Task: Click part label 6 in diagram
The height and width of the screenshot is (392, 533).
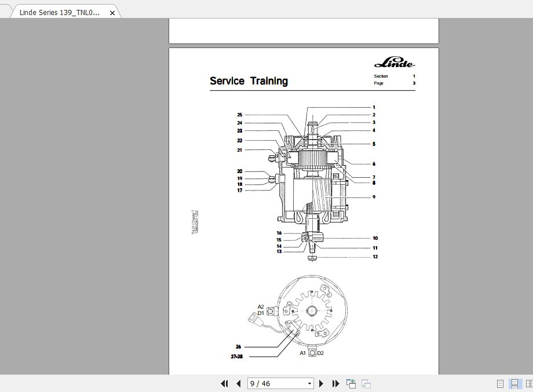Action: coord(374,164)
